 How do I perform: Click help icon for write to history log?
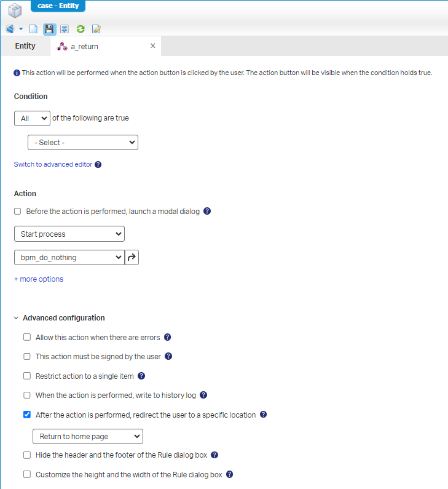(203, 395)
